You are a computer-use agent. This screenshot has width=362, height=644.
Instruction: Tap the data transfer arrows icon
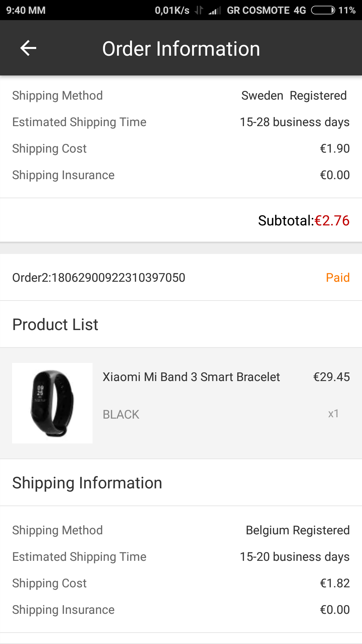(199, 10)
